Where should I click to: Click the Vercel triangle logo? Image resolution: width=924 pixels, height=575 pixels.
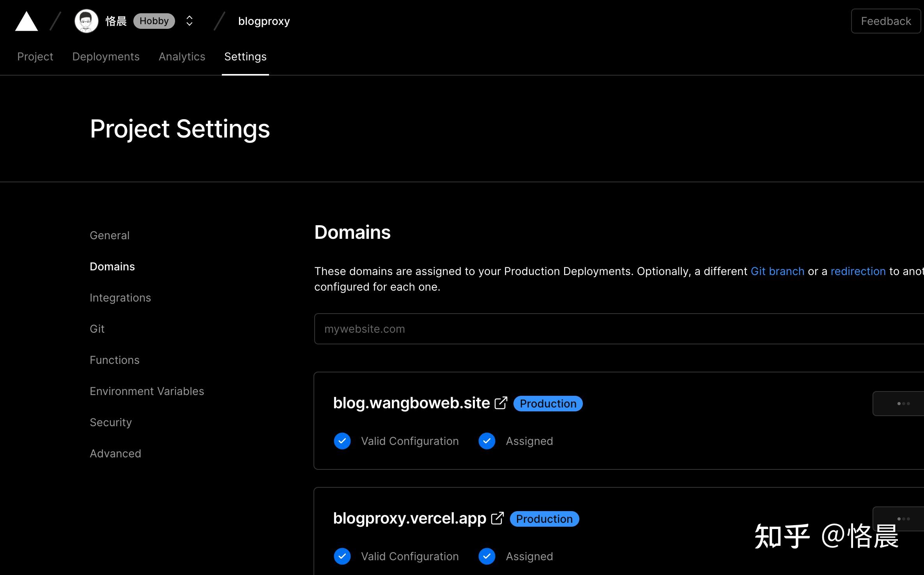coord(27,21)
